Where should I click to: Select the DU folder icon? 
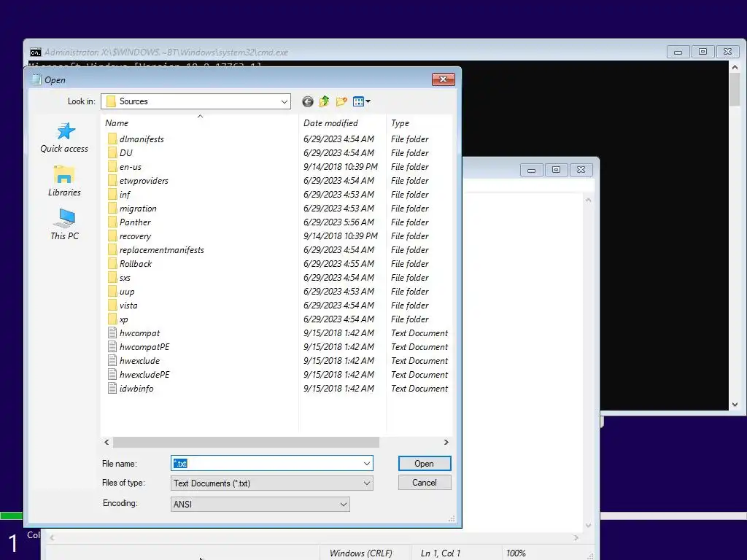coord(112,153)
